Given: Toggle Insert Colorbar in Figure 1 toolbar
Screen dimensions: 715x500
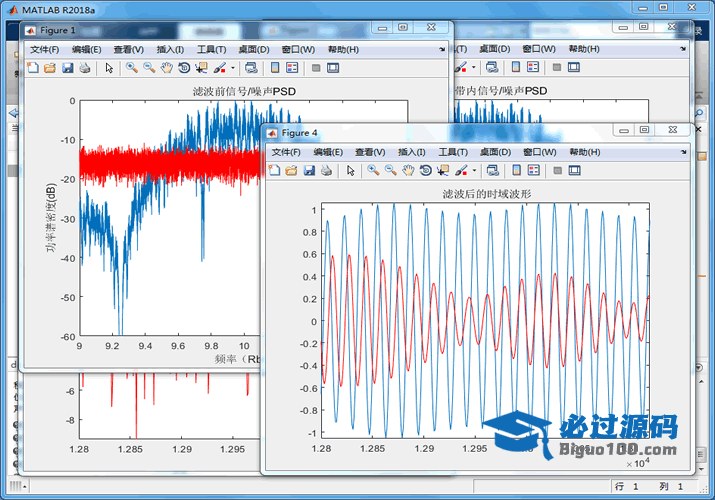Looking at the screenshot, I should click(275, 68).
